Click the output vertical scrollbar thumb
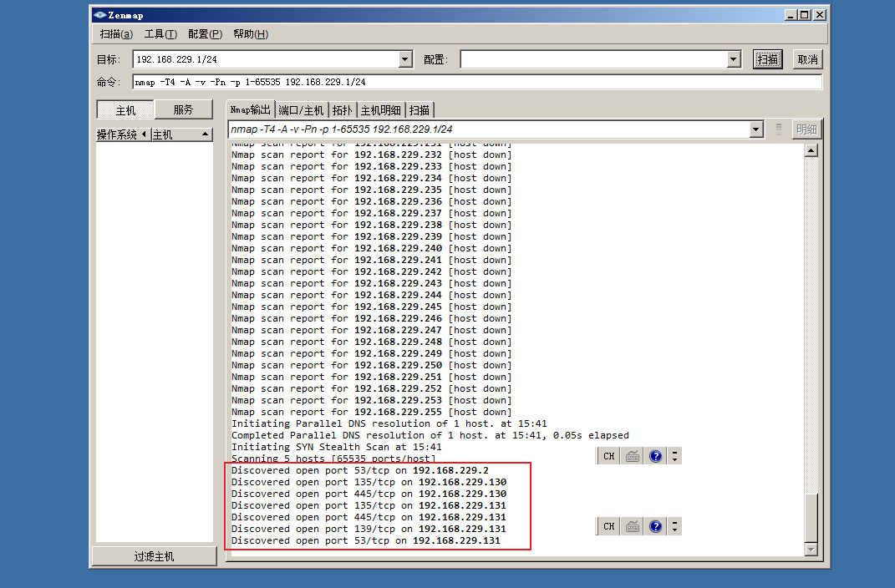Viewport: 895px width, 588px height. click(x=811, y=517)
